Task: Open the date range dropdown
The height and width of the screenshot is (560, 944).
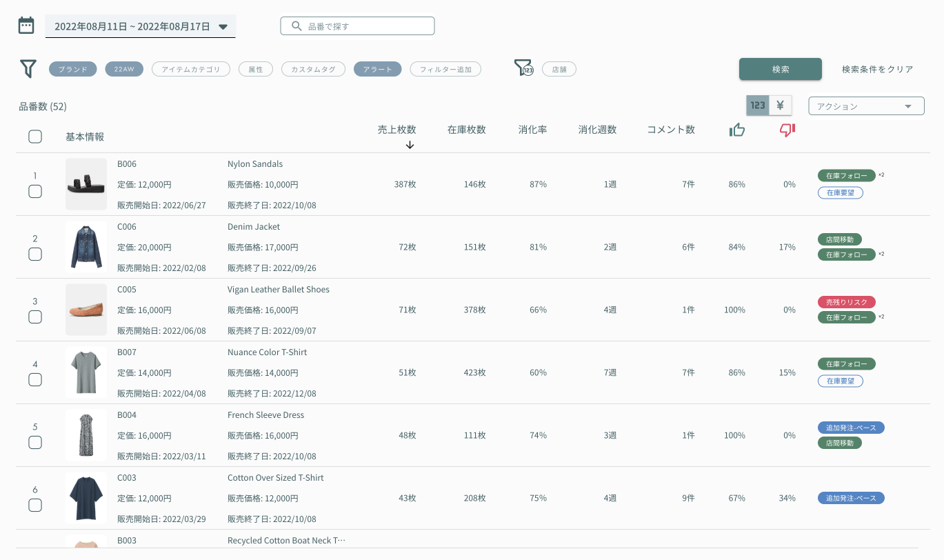Action: click(222, 26)
